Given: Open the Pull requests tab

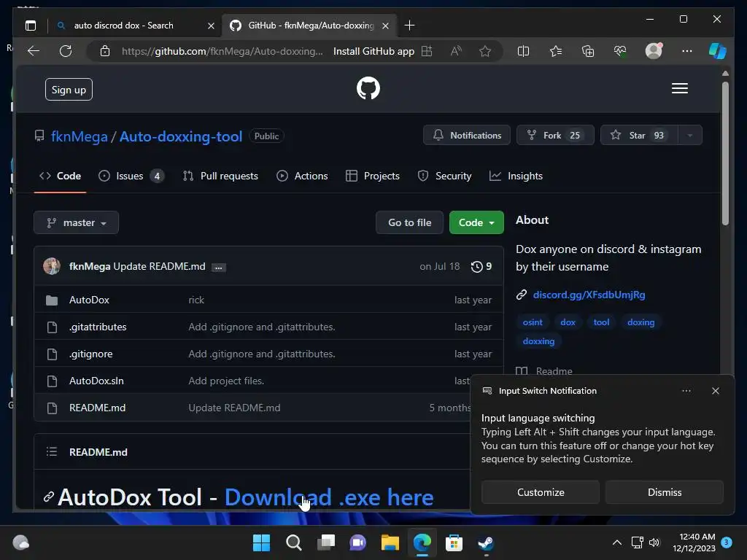Looking at the screenshot, I should [220, 176].
